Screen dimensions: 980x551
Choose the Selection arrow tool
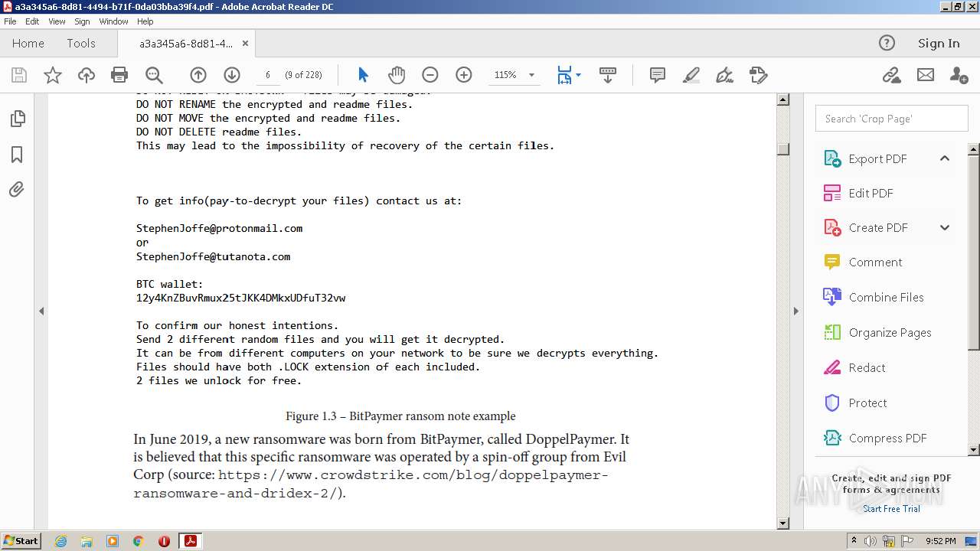[x=363, y=75]
